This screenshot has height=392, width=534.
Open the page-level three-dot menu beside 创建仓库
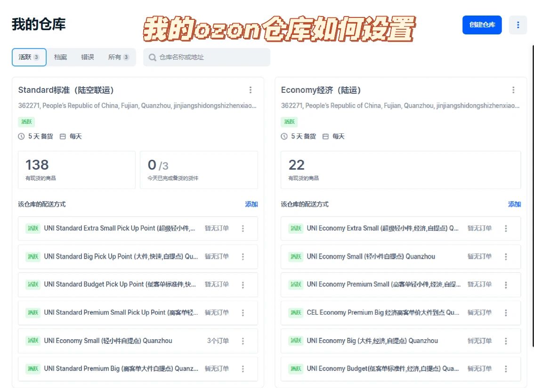pyautogui.click(x=518, y=25)
